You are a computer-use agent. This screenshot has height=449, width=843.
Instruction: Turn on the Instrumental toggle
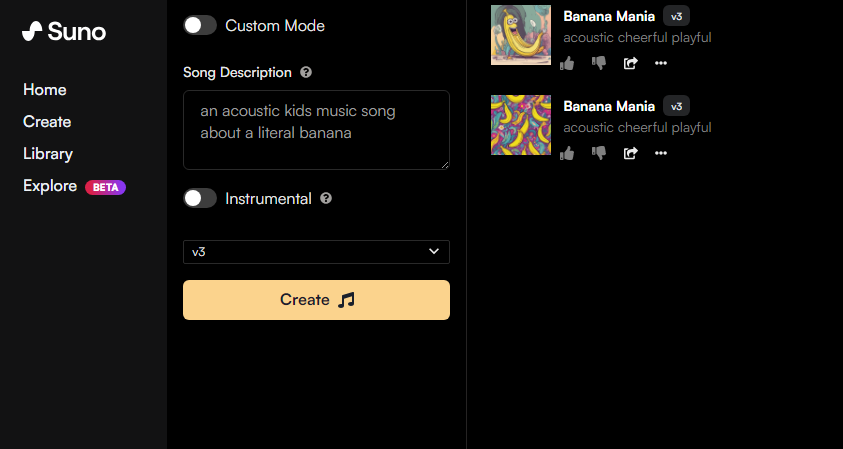(200, 198)
